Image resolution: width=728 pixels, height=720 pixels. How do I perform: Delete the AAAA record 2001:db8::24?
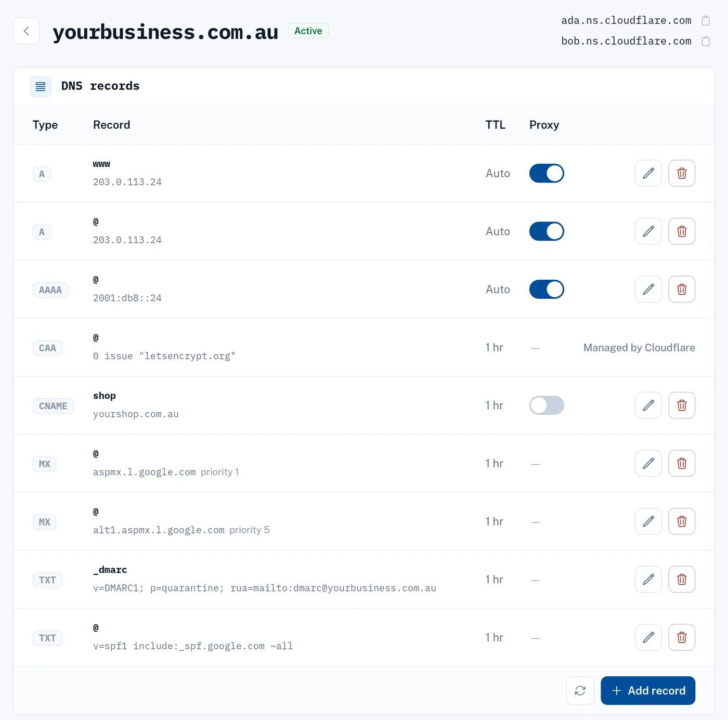682,289
